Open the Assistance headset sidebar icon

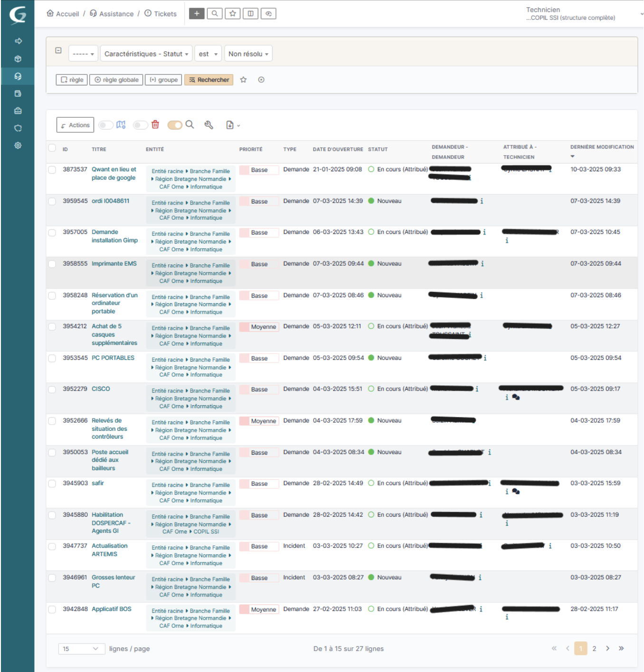click(18, 76)
